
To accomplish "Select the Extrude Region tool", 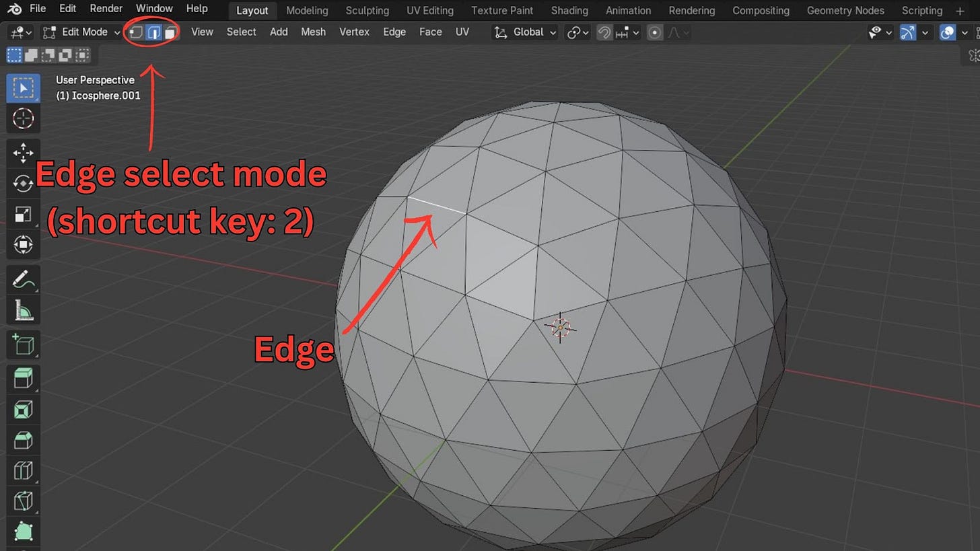I will [x=24, y=379].
